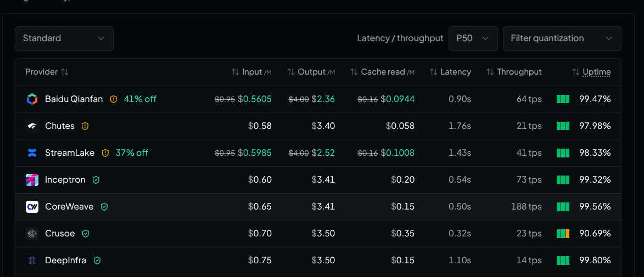Click the green verified shield next to Crusoe
The width and height of the screenshot is (644, 277).
point(86,234)
